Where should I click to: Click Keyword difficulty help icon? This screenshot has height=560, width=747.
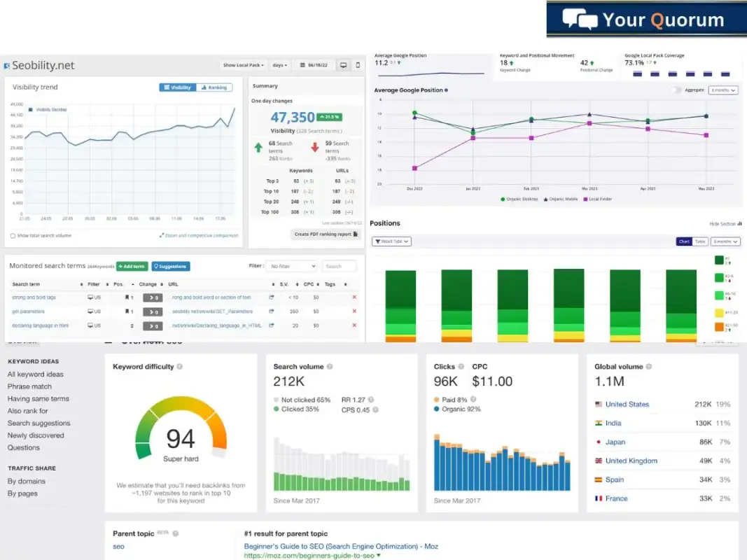pos(180,367)
